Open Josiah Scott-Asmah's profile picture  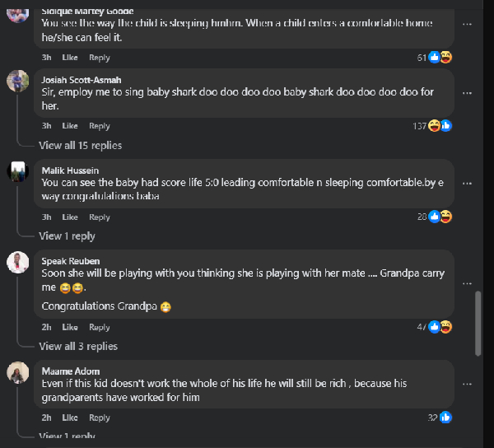18,81
